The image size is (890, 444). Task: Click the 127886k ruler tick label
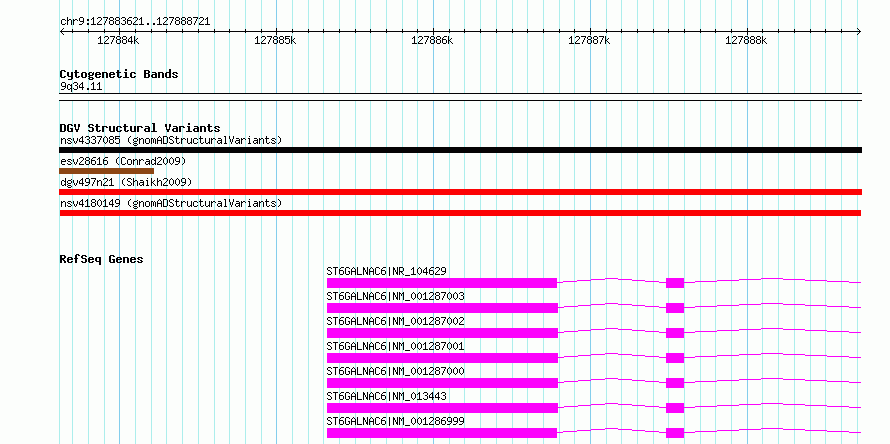[433, 40]
